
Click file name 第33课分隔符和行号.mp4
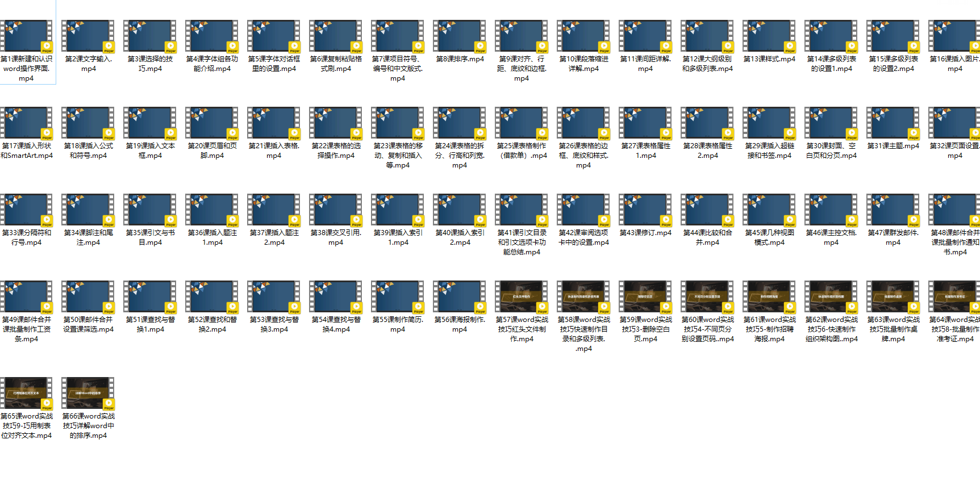26,237
